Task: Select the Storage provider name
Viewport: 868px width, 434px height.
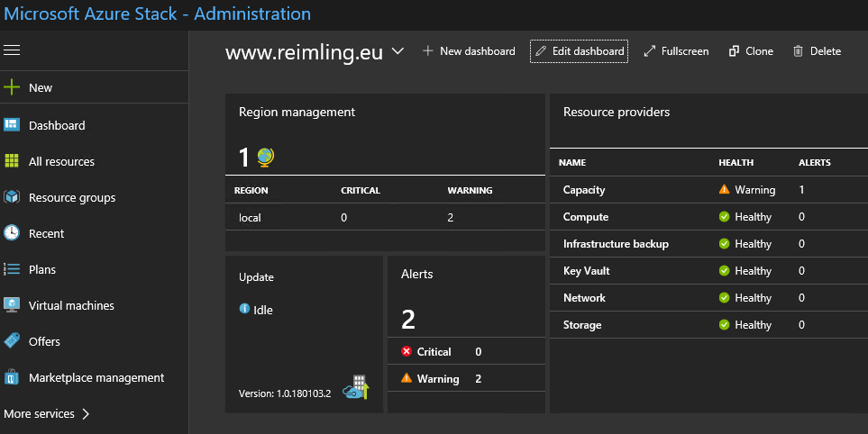Action: (581, 324)
